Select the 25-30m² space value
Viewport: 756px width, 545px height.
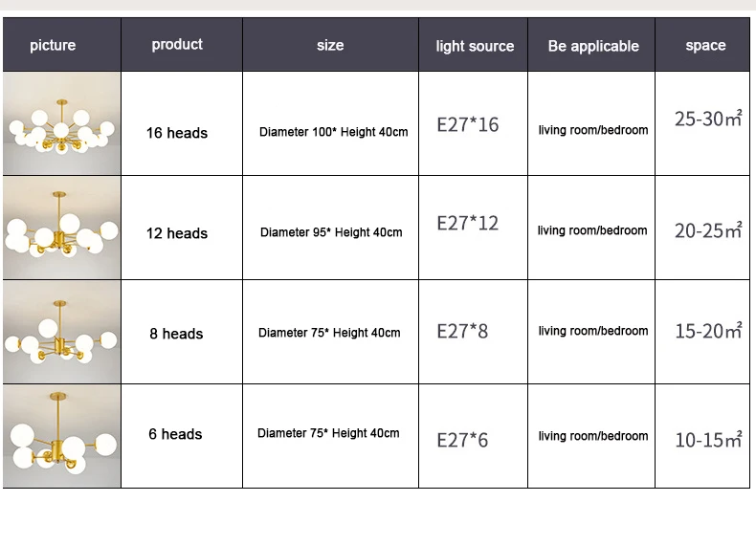coord(708,119)
